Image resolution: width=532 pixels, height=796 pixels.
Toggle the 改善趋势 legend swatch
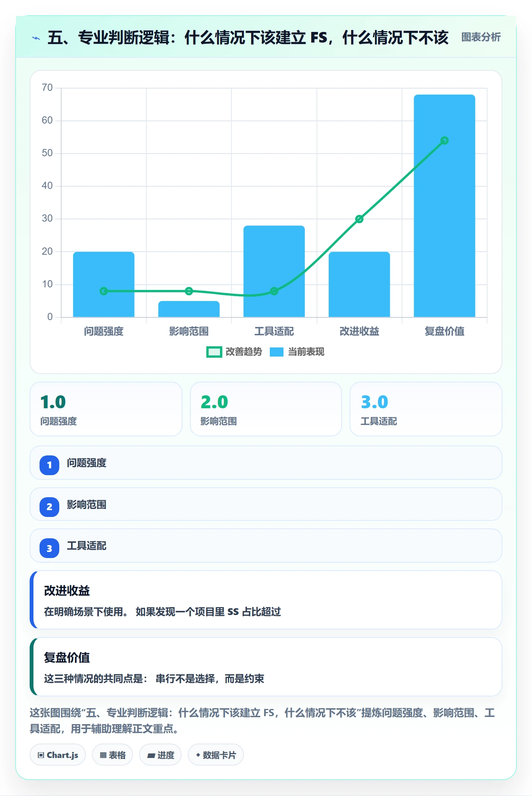[x=214, y=352]
